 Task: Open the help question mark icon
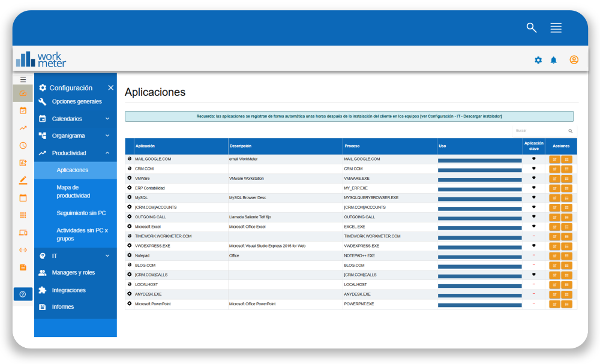[23, 294]
